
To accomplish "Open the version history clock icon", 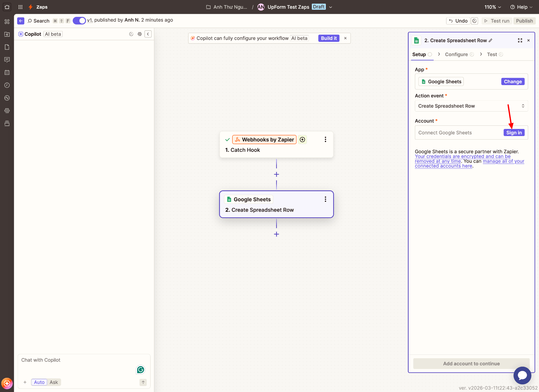I will click(x=474, y=21).
